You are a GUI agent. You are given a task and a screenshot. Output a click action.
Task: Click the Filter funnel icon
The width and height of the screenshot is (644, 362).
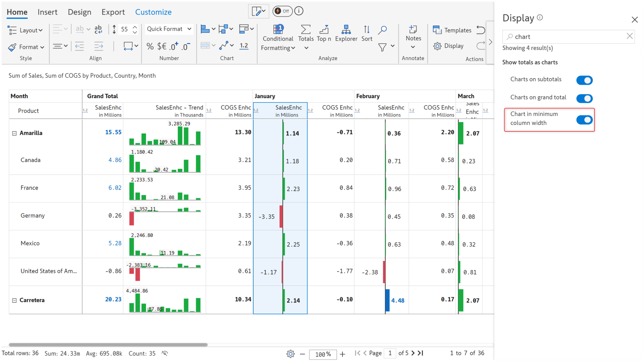pyautogui.click(x=382, y=47)
